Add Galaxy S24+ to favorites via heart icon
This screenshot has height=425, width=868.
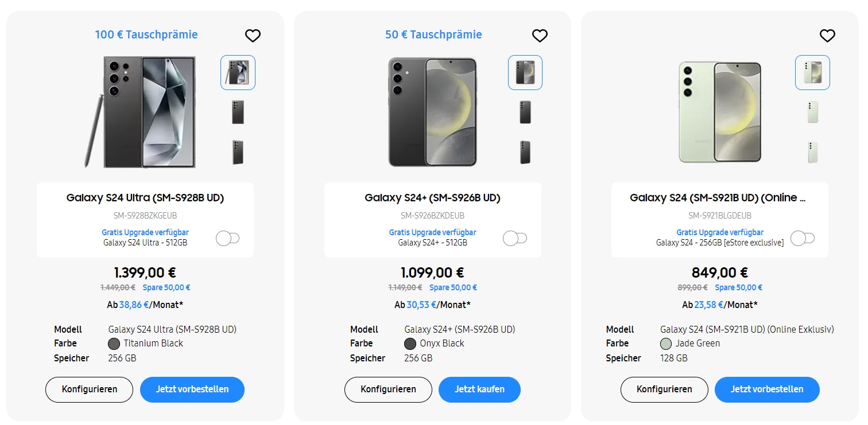(540, 35)
